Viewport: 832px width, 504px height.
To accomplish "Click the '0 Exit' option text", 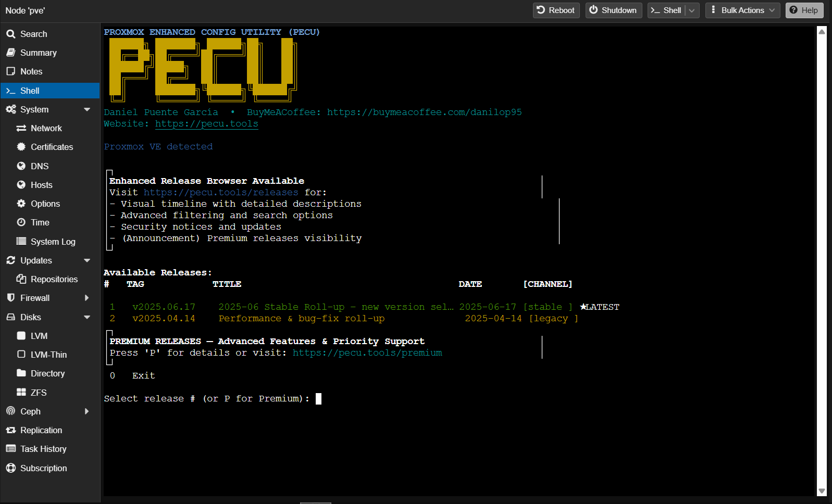I will tap(132, 376).
